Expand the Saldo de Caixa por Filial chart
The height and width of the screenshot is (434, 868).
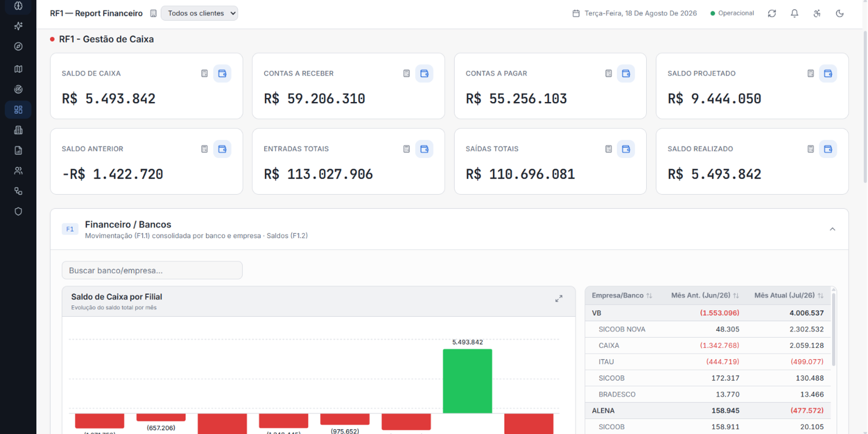tap(559, 299)
